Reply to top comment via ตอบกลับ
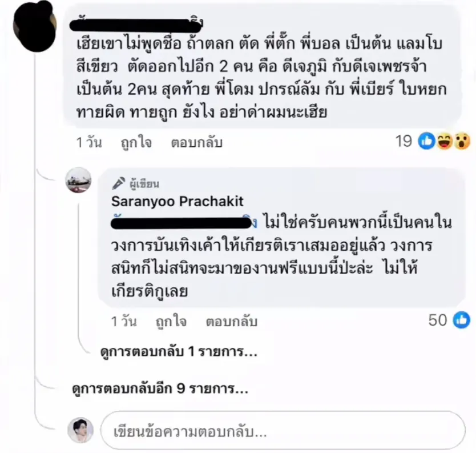Screen dimensions: 476x453 197,142
